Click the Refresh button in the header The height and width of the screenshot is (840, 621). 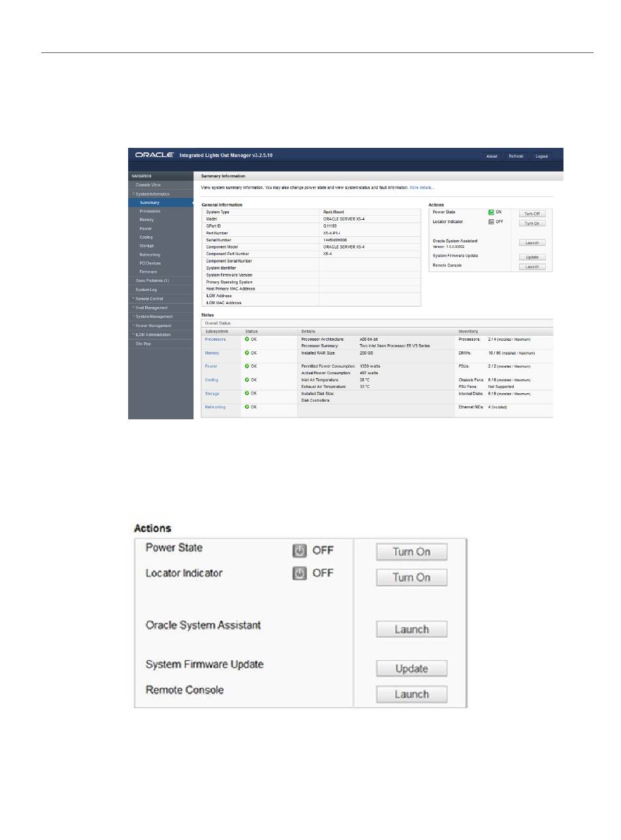(516, 156)
